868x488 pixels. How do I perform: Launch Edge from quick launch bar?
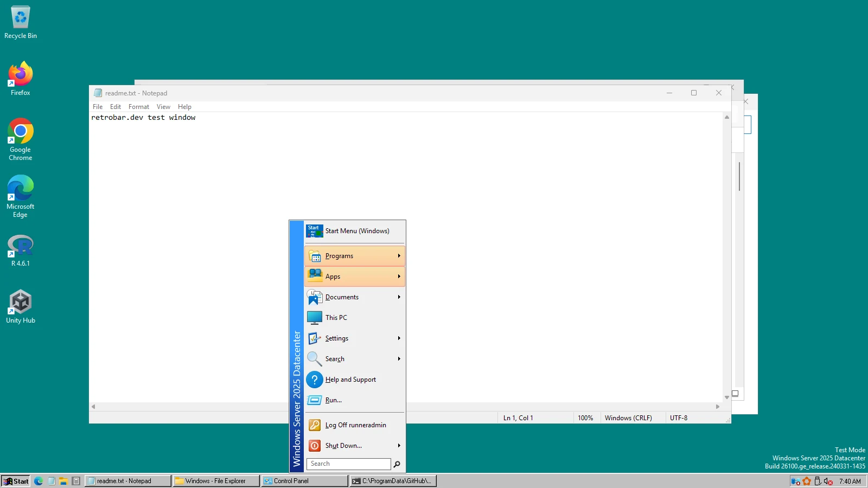(39, 481)
